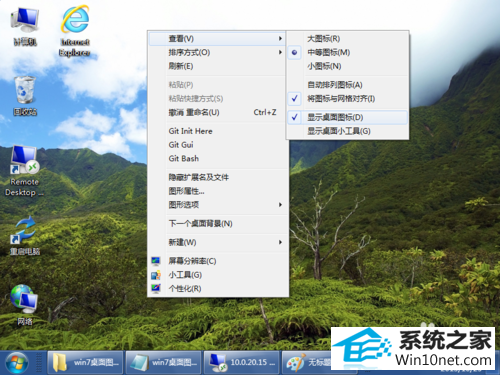Select the 重启电脑 shortcut icon
The width and height of the screenshot is (500, 375).
pyautogui.click(x=25, y=235)
